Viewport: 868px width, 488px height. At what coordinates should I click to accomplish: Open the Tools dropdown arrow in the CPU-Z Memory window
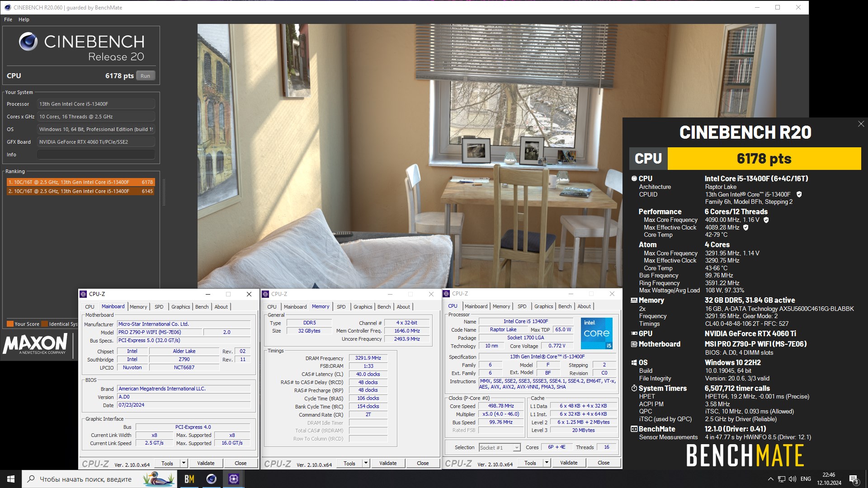click(366, 463)
